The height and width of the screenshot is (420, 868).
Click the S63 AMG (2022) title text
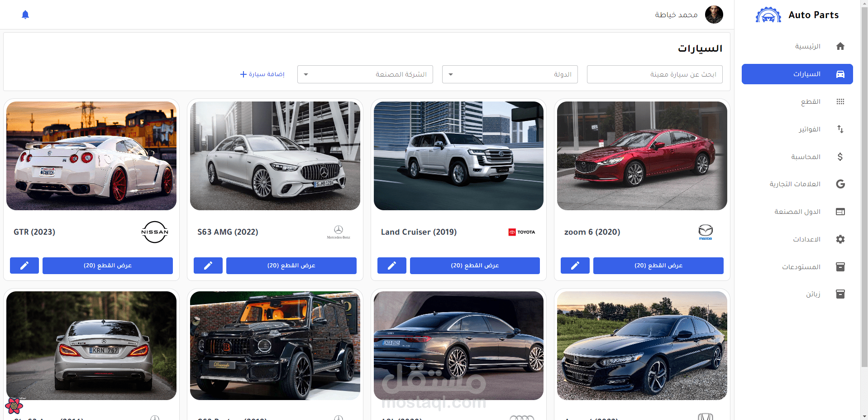coord(228,232)
